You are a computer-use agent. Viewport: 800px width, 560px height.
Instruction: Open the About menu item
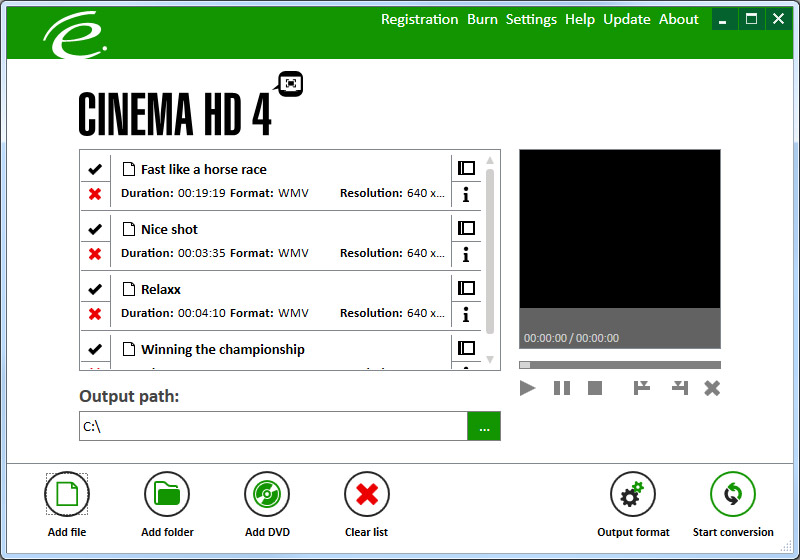679,19
